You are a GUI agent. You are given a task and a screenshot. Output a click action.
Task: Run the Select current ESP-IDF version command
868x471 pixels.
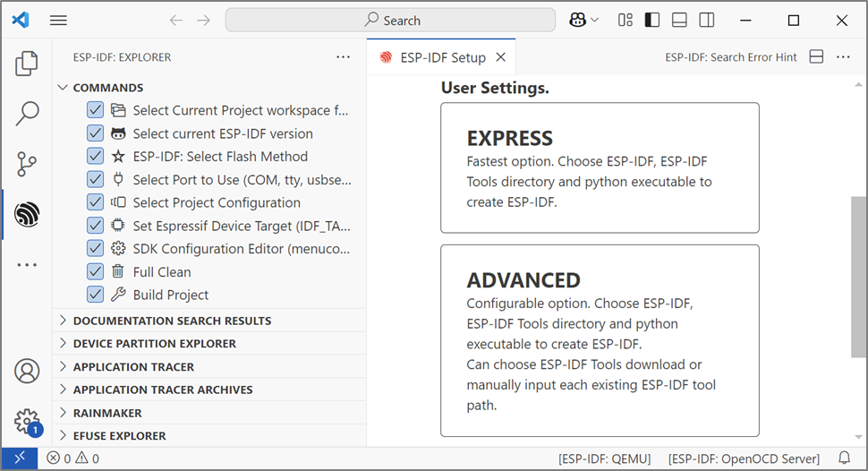[223, 133]
